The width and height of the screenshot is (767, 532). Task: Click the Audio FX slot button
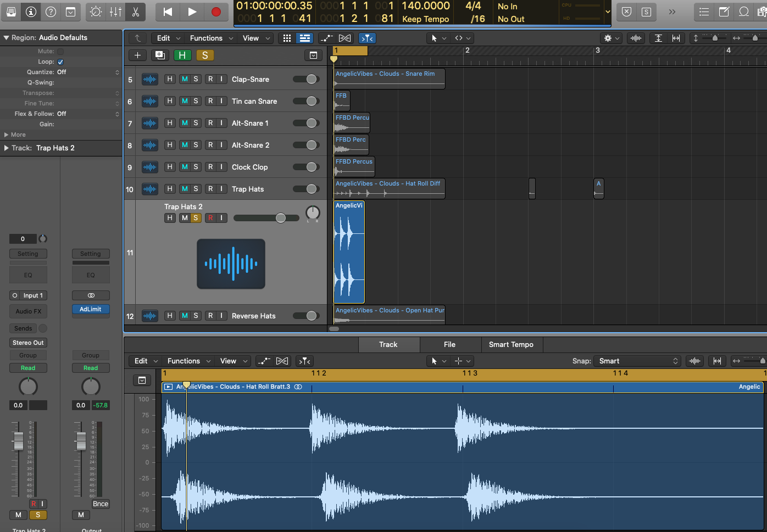click(x=28, y=311)
